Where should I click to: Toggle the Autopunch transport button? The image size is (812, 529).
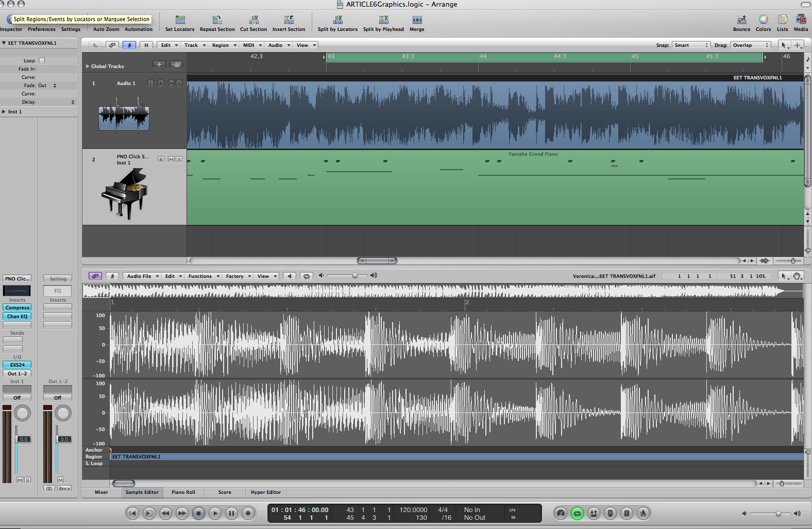tap(594, 513)
